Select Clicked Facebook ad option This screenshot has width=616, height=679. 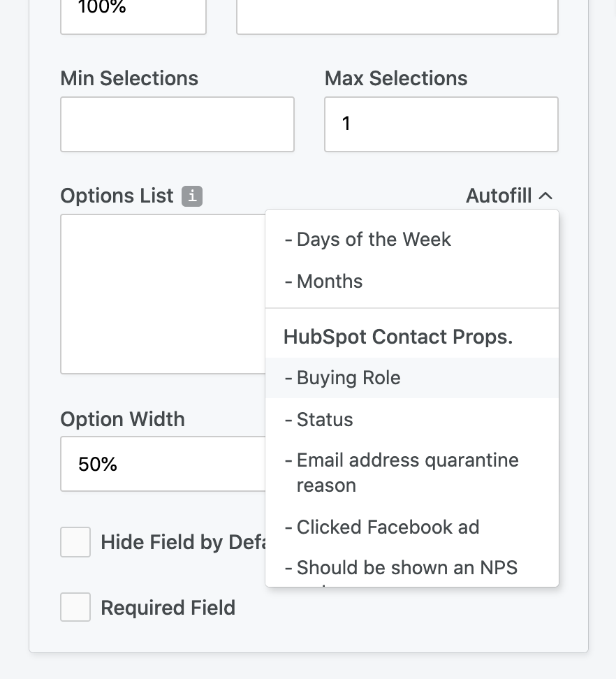(x=411, y=527)
